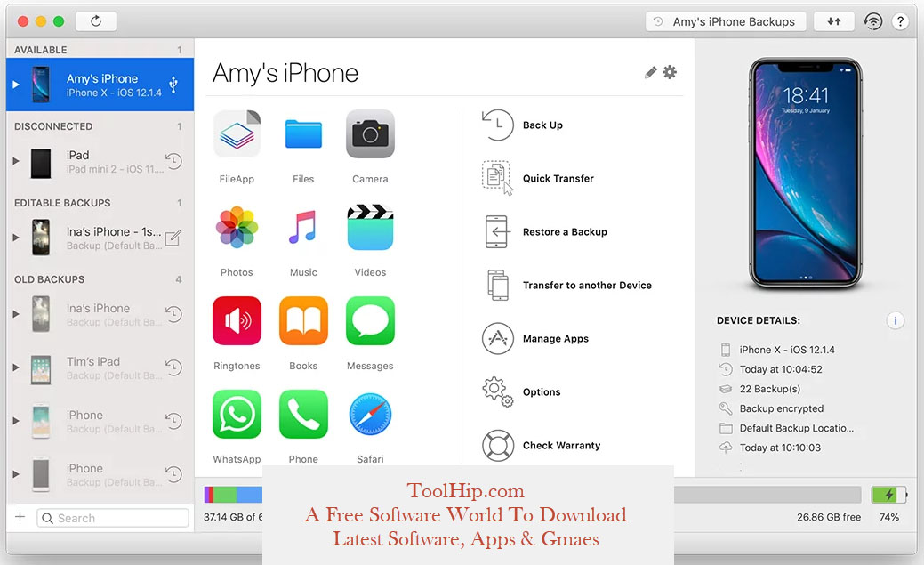This screenshot has height=565, width=924.
Task: Click the plus button beside Search
Action: 20,517
